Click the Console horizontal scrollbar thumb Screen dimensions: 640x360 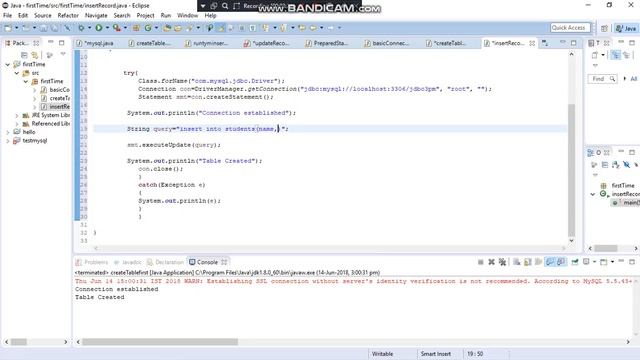coord(160,342)
